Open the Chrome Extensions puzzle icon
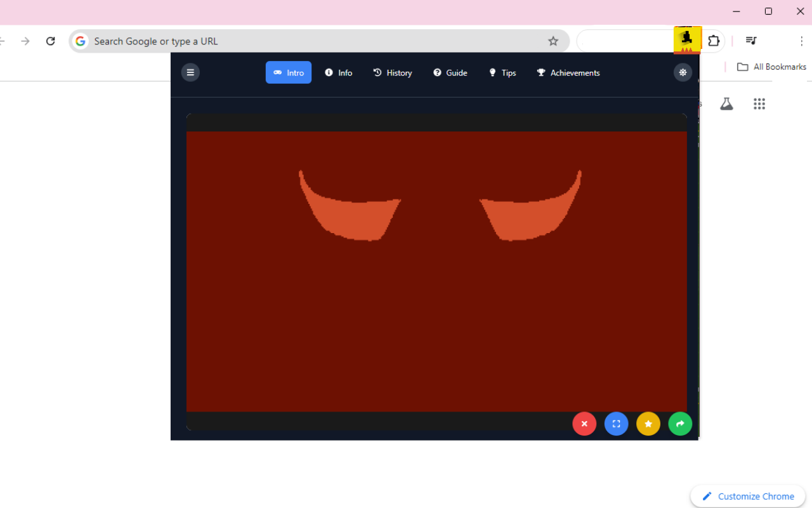Image resolution: width=812 pixels, height=508 pixels. click(714, 41)
